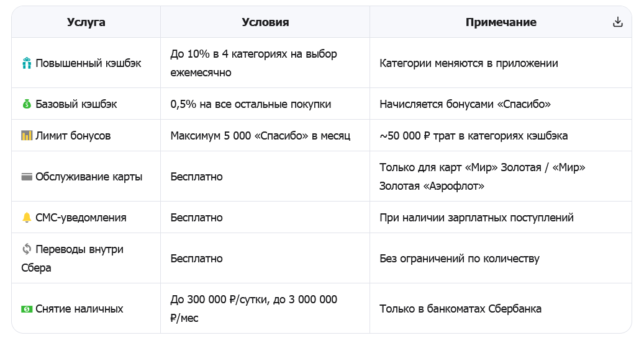Click the gift icon beside Повышенный кэшбэк
Viewport: 644px width, 351px height.
pyautogui.click(x=27, y=63)
